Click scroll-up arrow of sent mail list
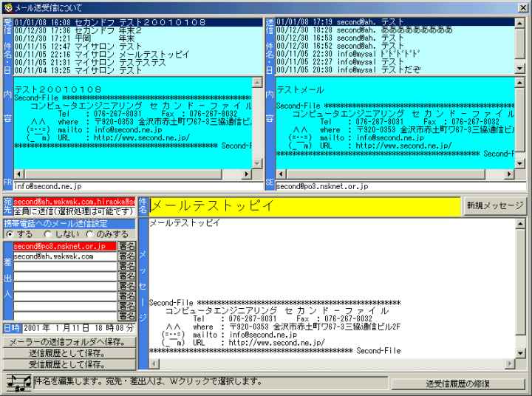The width and height of the screenshot is (532, 396). 520,23
